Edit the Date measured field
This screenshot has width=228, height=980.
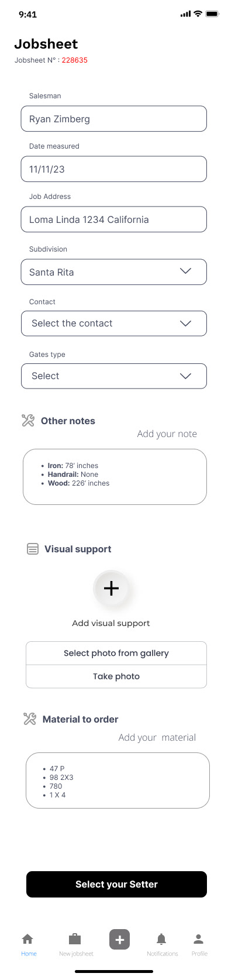(x=114, y=169)
